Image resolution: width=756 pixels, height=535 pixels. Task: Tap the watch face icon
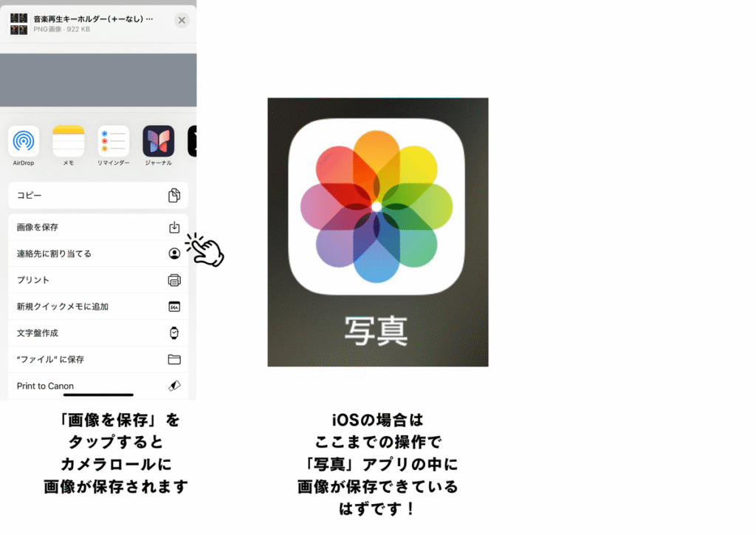pos(174,333)
